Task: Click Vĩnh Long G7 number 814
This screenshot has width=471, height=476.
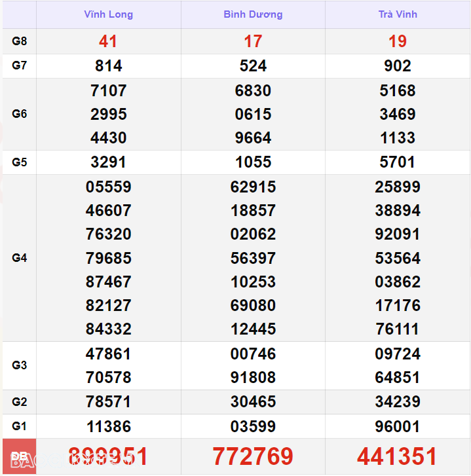Action: coord(108,65)
